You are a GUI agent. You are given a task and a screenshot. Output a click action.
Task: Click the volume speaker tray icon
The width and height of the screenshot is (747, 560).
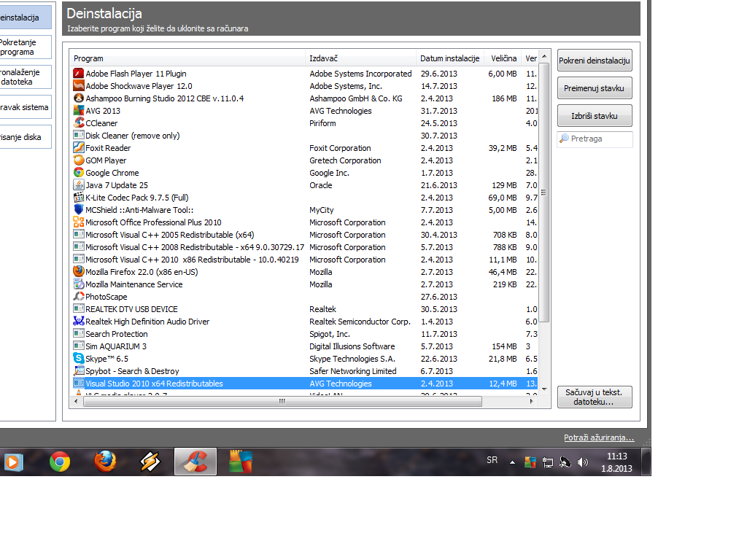coord(582,462)
